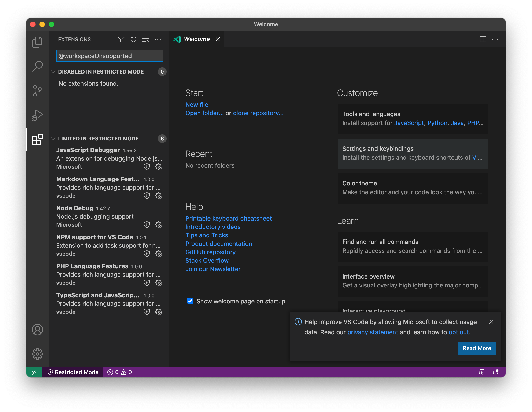Open the Search view

click(x=37, y=66)
